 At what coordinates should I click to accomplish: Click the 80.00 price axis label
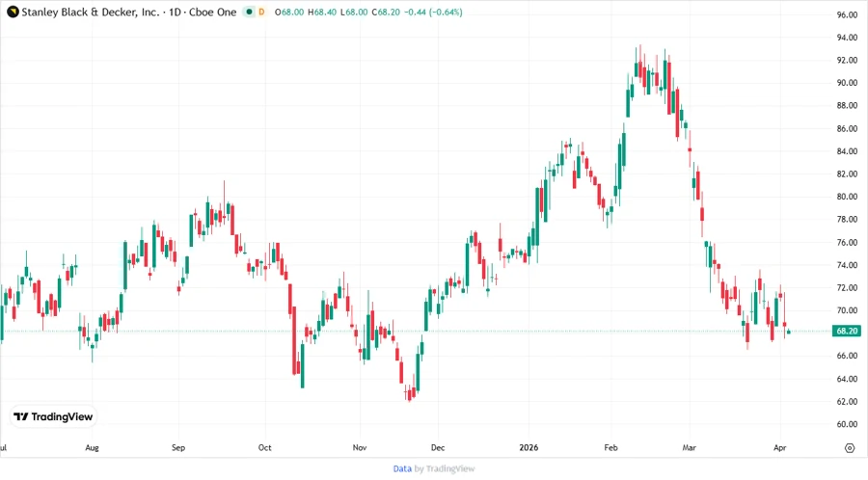coord(847,197)
